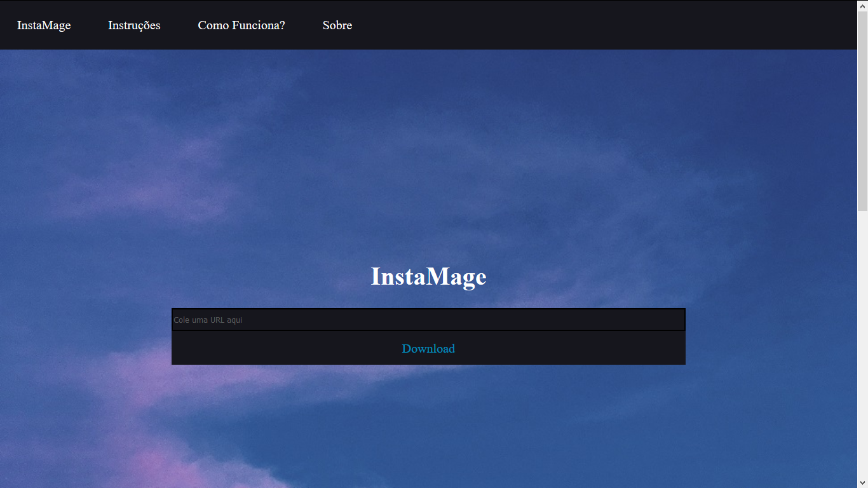Open the InstaMage link in the navbar
This screenshot has height=488, width=868.
44,25
